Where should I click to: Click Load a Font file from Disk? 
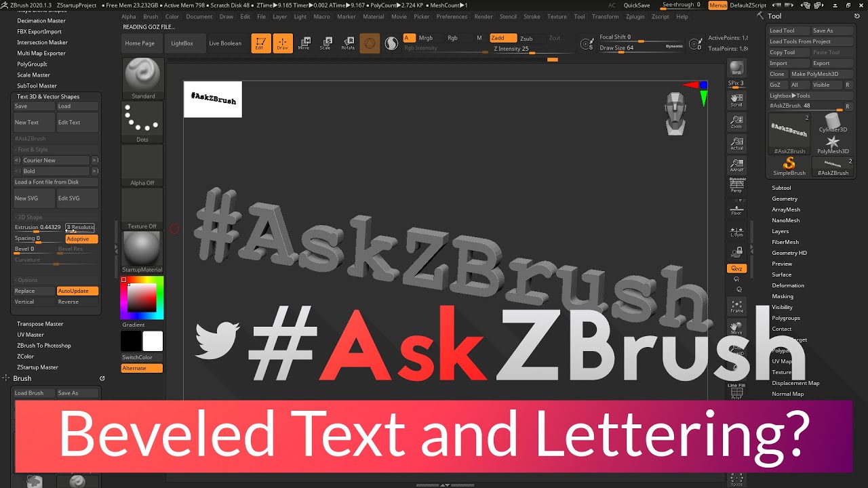tap(56, 182)
